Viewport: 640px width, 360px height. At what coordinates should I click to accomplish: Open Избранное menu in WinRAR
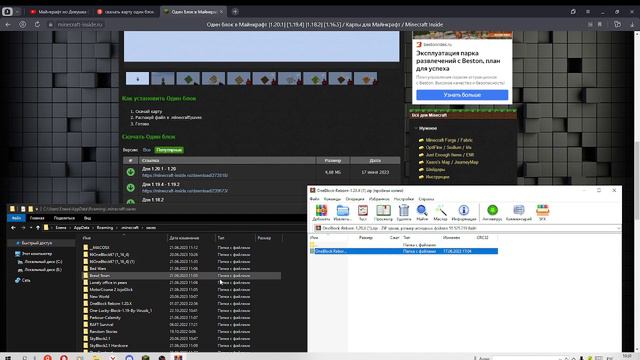379,199
